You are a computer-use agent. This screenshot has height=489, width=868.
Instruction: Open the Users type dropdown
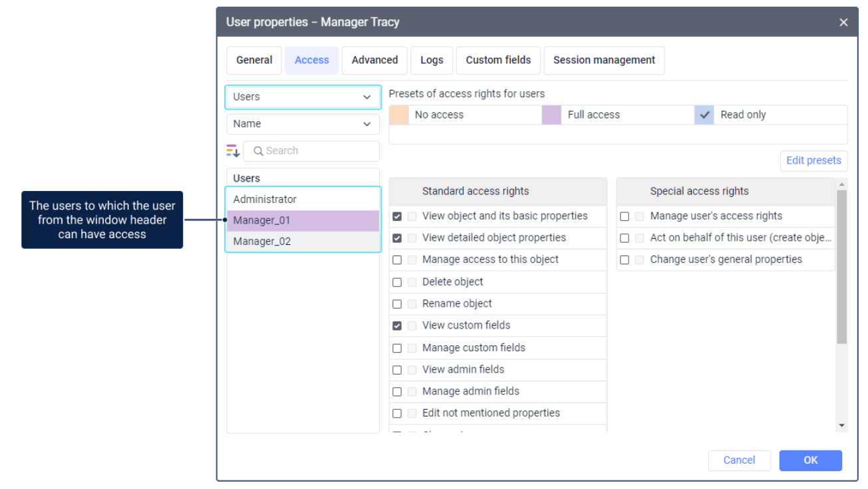tap(303, 97)
